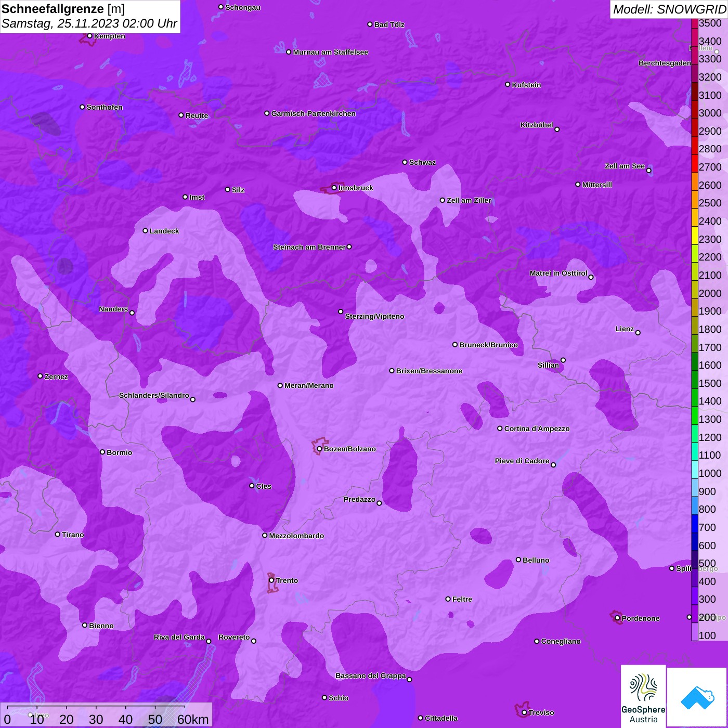Click the Bormio location dot
The image size is (728, 728).
[102, 452]
